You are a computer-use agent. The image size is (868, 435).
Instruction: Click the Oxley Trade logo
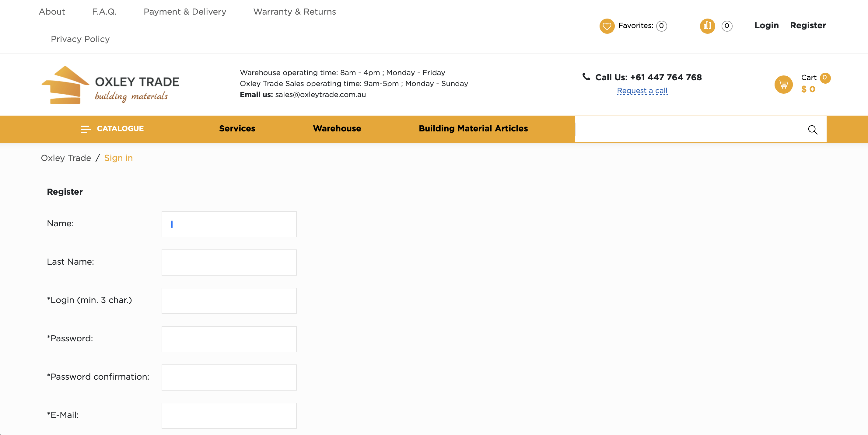pos(110,85)
